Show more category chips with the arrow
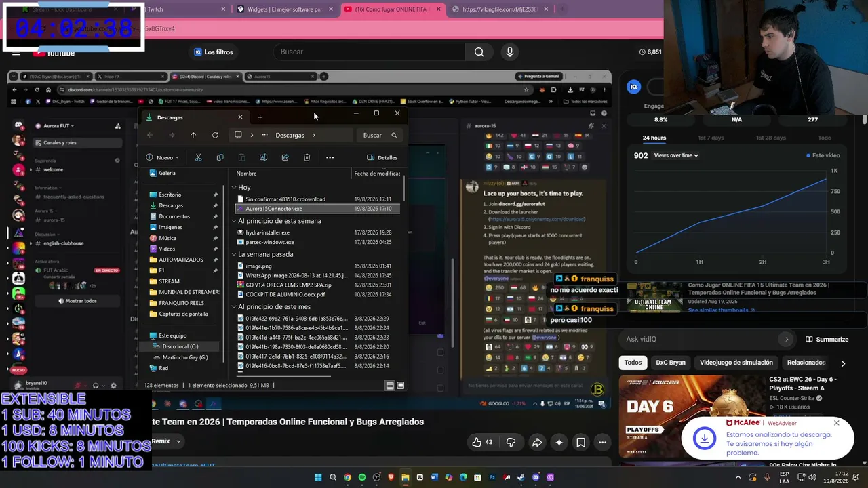This screenshot has width=868, height=488. pos(843,363)
